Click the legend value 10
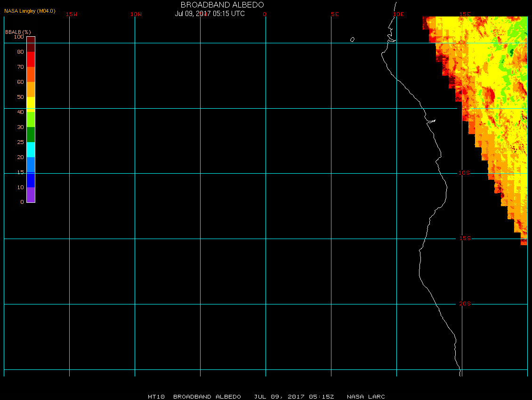The height and width of the screenshot is (400, 532). (21, 187)
